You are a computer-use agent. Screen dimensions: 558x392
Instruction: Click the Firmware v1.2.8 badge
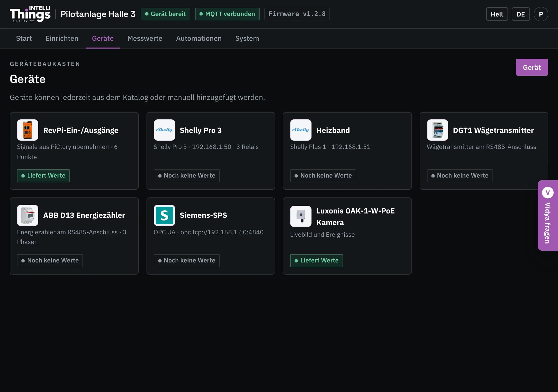click(x=297, y=14)
